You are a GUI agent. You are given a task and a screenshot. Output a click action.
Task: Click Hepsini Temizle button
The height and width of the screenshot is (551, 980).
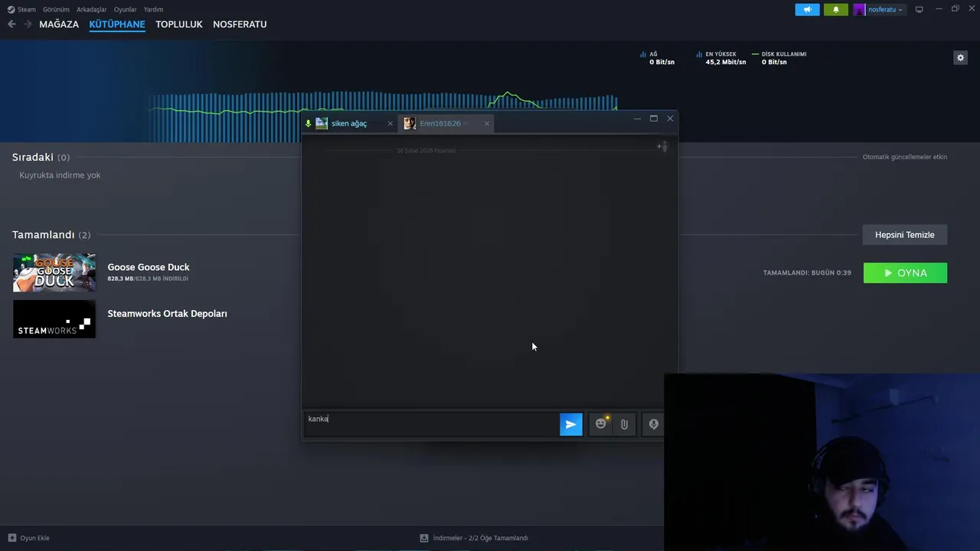pos(905,235)
